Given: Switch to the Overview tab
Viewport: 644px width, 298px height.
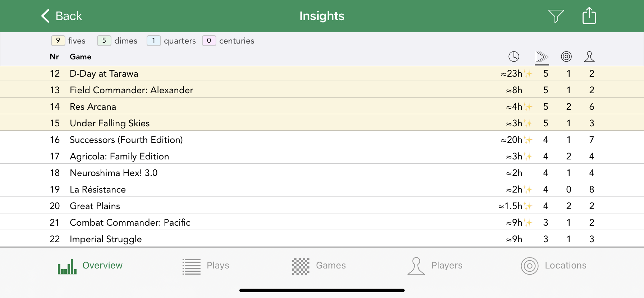Looking at the screenshot, I should 91,266.
